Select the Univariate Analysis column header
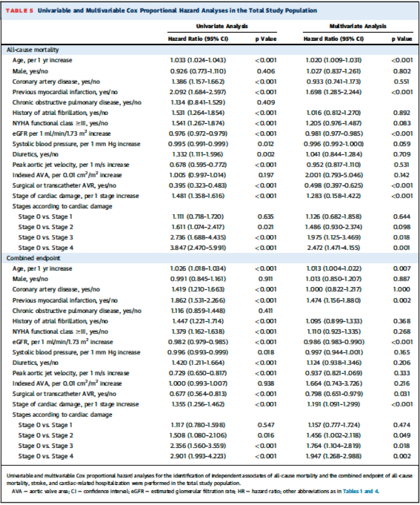The image size is (420, 505). pyautogui.click(x=222, y=27)
